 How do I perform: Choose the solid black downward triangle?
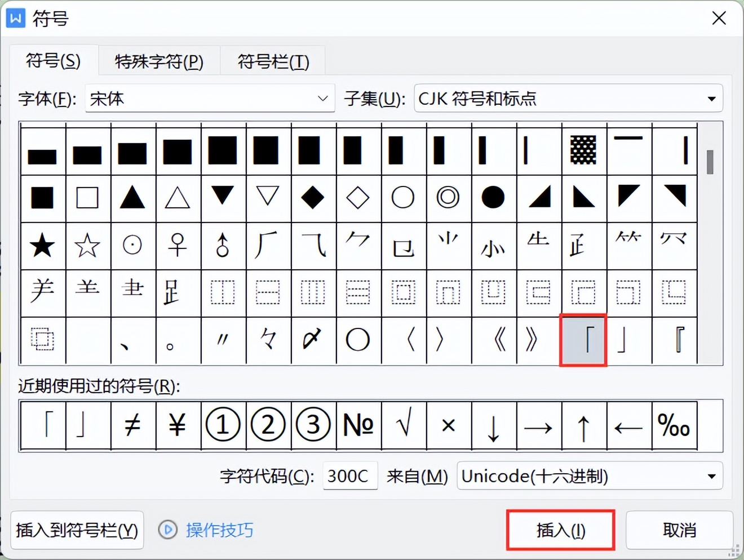[223, 198]
